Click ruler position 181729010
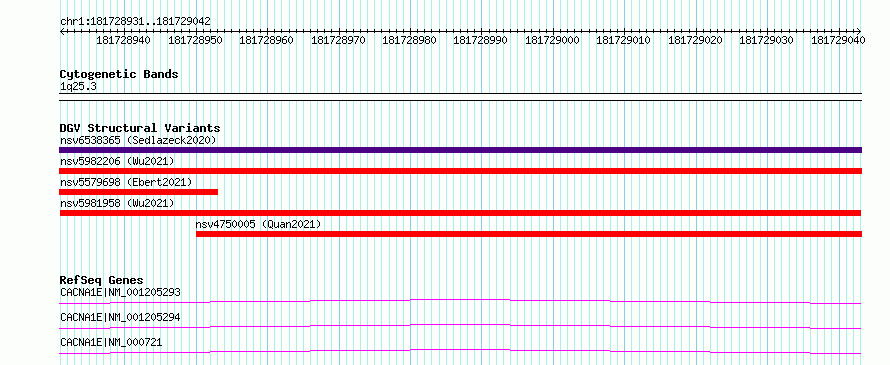Image resolution: width=890 pixels, height=365 pixels. pos(624,40)
